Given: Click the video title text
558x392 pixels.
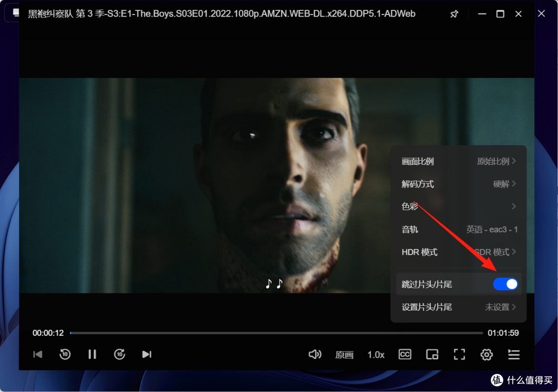Looking at the screenshot, I should pos(222,14).
